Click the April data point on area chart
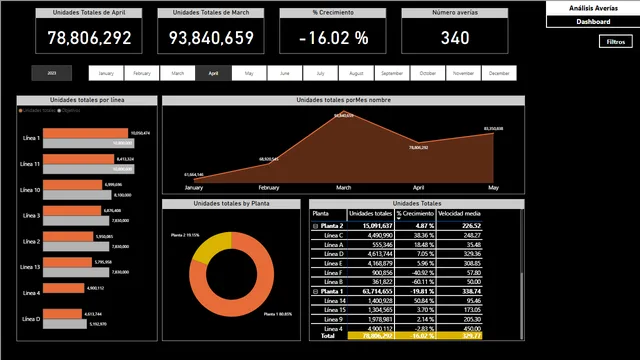Image resolution: width=640 pixels, height=360 pixels. 418,143
